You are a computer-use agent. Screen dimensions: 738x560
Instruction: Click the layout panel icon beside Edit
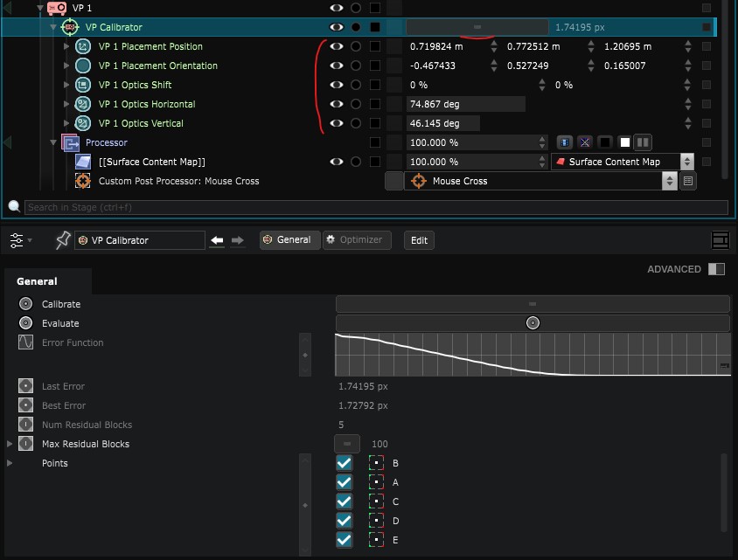[x=721, y=240]
